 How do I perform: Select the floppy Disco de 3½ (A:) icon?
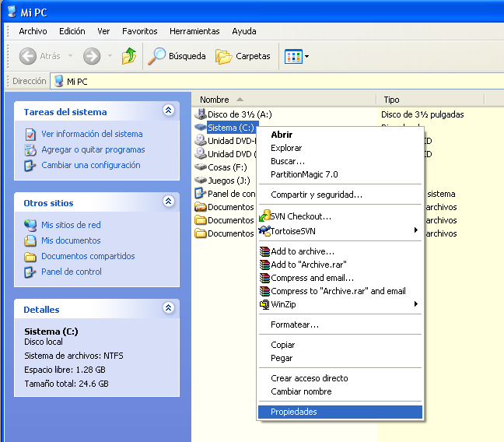point(200,114)
